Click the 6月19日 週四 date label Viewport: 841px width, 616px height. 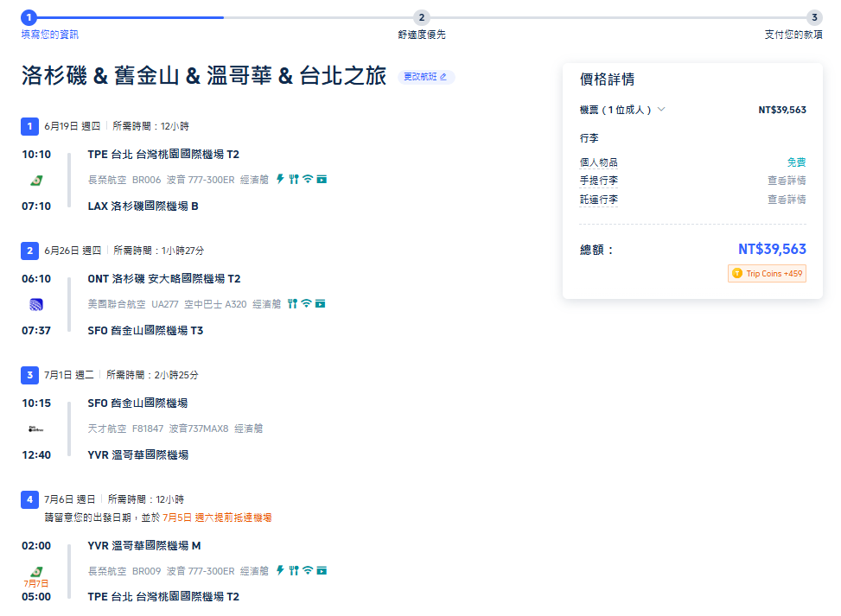click(73, 126)
